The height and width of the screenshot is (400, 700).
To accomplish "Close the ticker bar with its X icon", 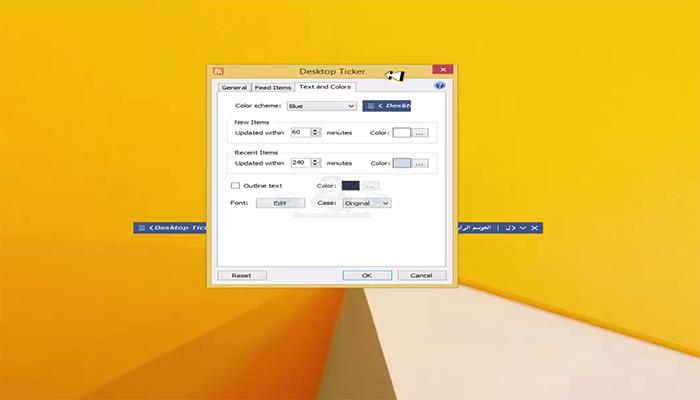I will coord(534,228).
